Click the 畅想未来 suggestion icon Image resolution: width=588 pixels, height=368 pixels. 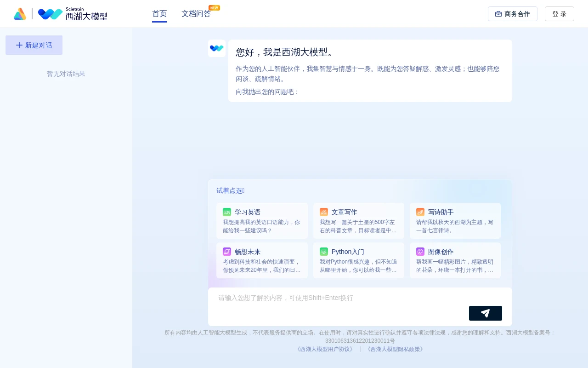pos(227,252)
